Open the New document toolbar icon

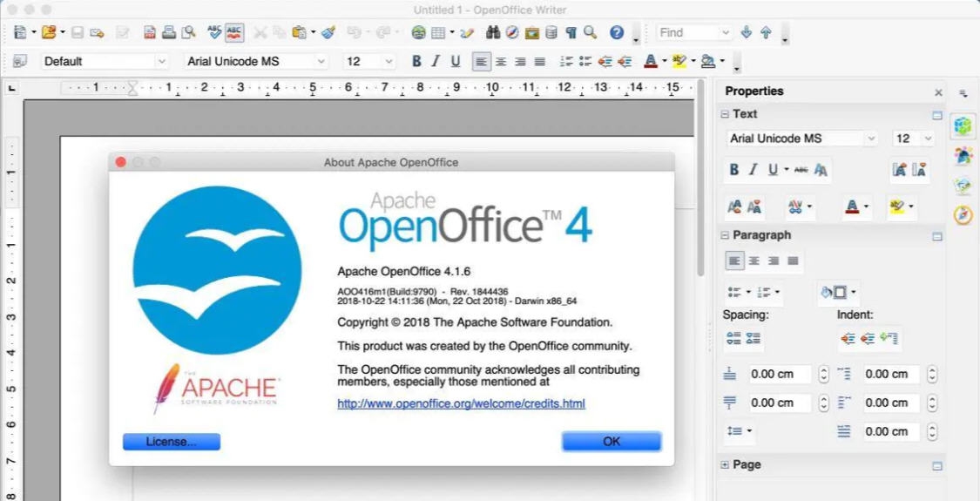coord(20,32)
